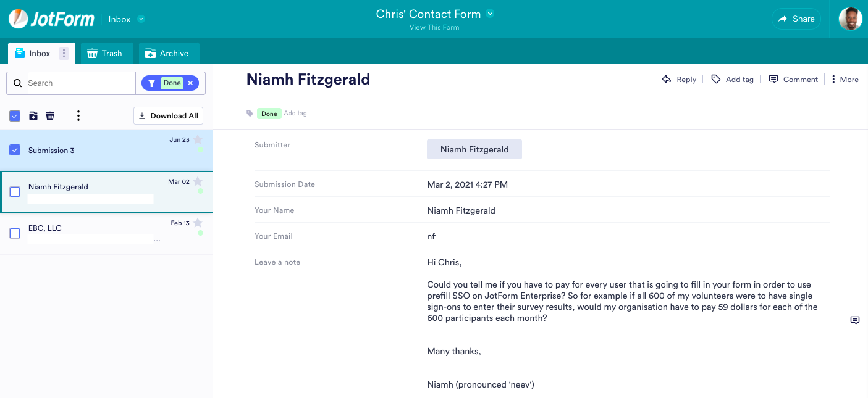Click the Reply arrow icon
The width and height of the screenshot is (868, 398).
[x=667, y=80]
